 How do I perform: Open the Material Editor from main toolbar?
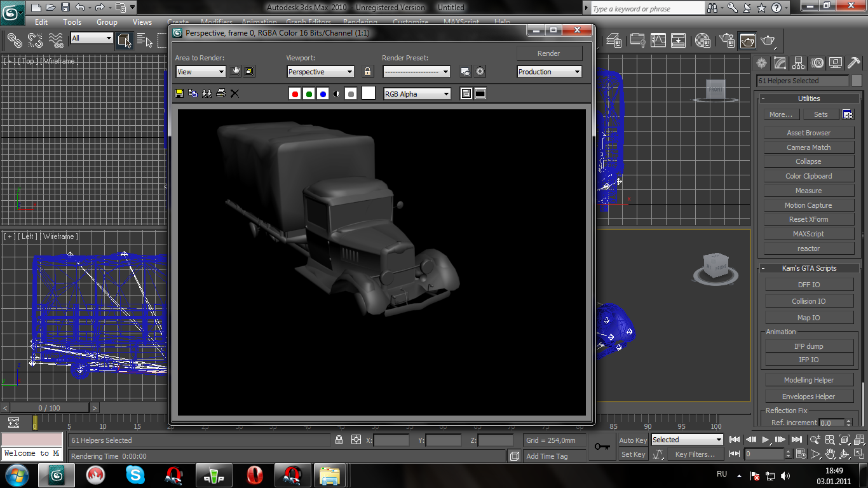703,41
